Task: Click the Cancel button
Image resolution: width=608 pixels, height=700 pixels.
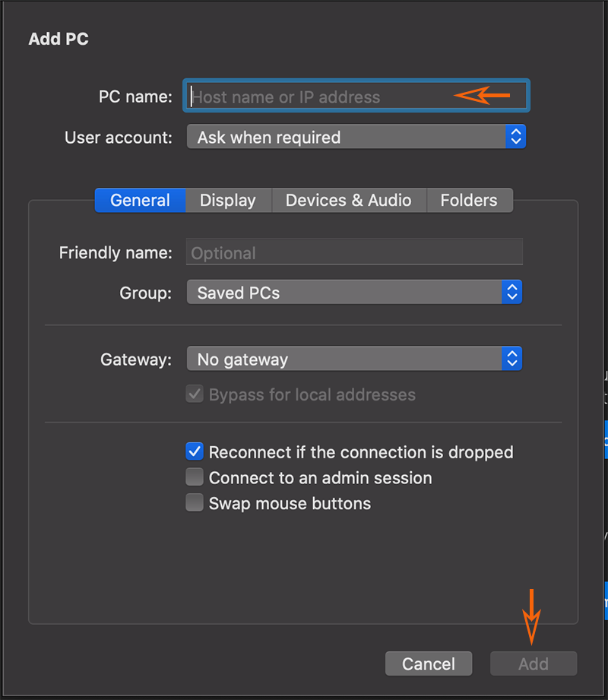Action: 428,663
